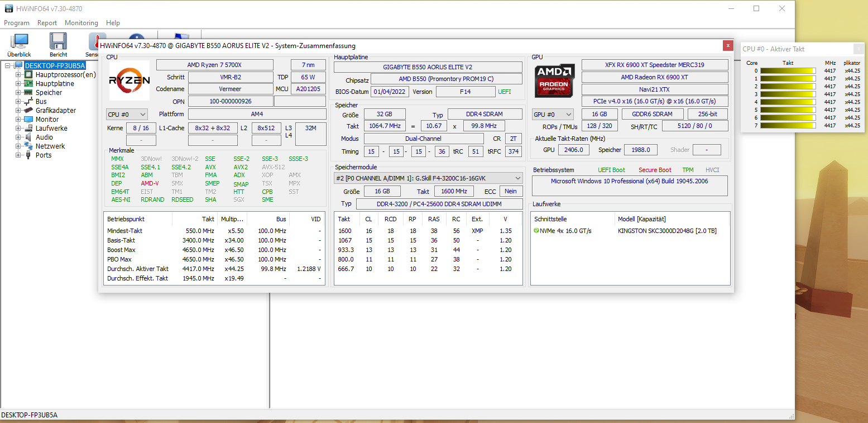Viewport: 868px width, 423px height.
Task: Click the AMD Radeon Graphics logo
Action: (x=554, y=82)
